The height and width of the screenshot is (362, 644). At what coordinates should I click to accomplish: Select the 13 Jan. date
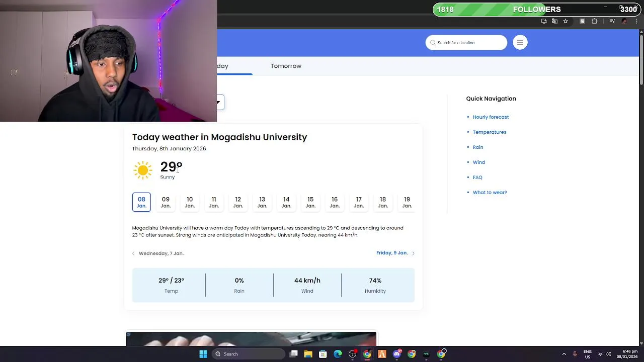click(x=262, y=202)
